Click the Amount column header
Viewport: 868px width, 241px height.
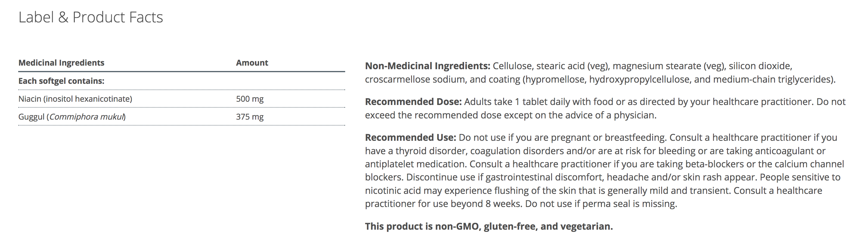coord(252,63)
